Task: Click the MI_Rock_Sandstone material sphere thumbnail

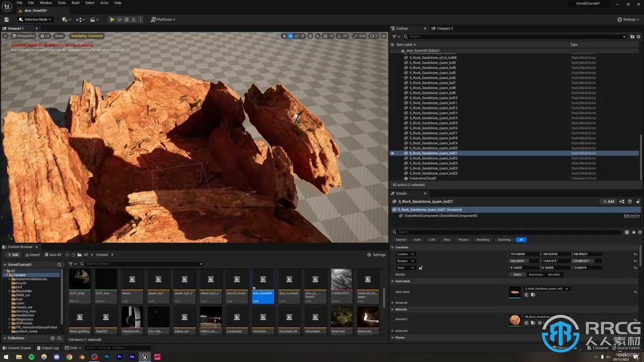Action: (x=515, y=320)
